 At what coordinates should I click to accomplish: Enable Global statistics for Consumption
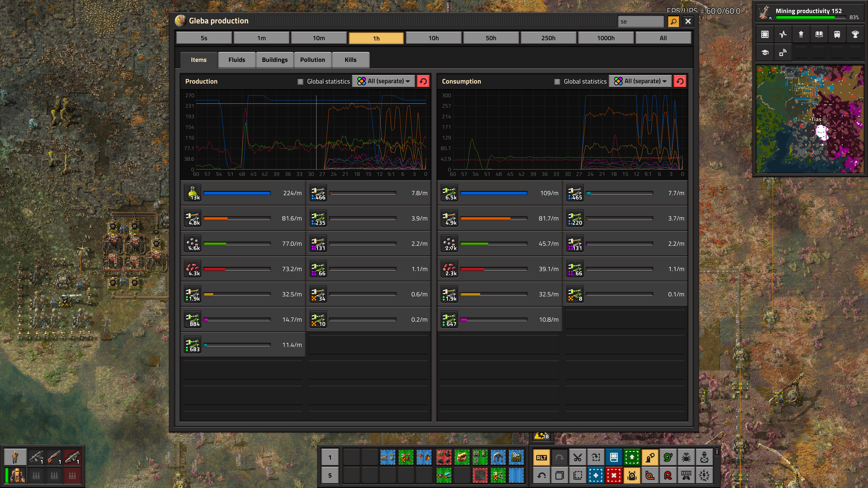coord(557,82)
